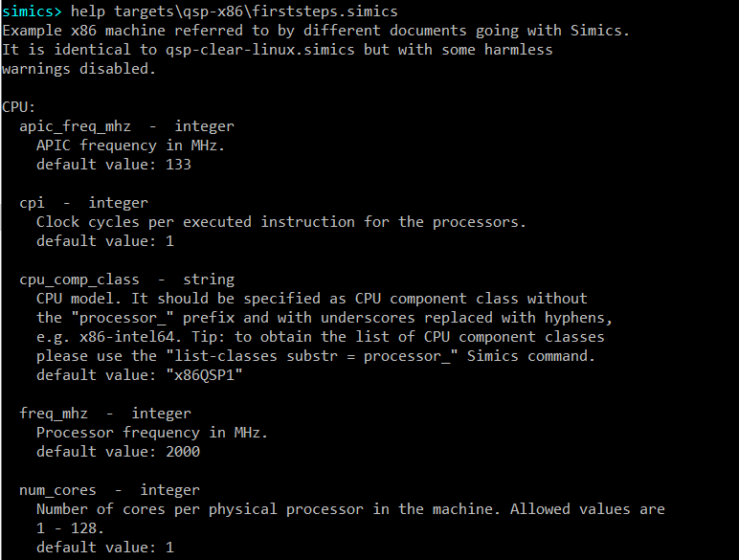Viewport: 739px width, 560px height.
Task: Click the "APIC frequency in MHz." description
Action: [130, 146]
